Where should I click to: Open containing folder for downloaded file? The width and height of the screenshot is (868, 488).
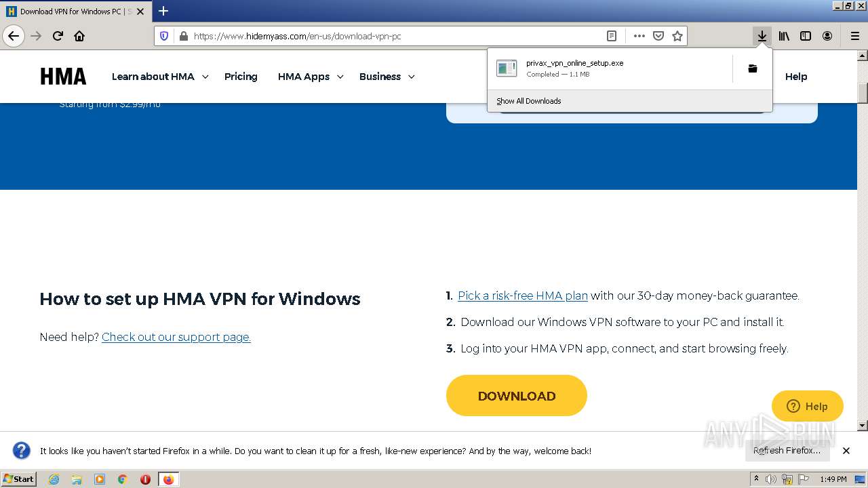point(752,68)
